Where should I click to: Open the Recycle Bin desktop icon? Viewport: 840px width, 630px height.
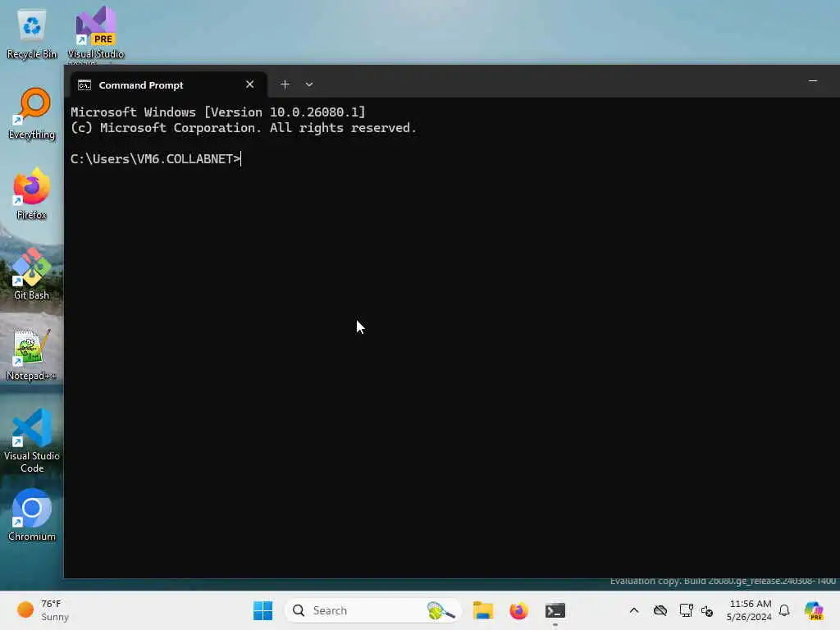(32, 33)
